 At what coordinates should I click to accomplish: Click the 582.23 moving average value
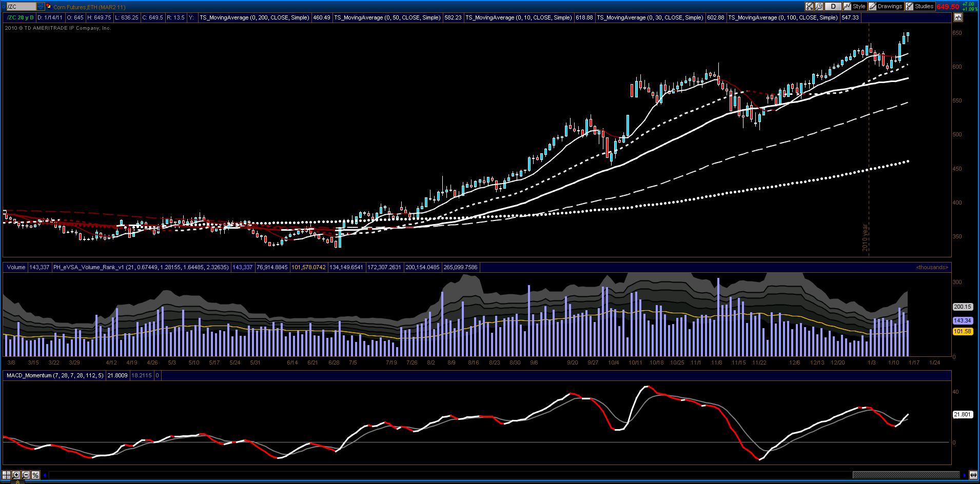(x=453, y=17)
